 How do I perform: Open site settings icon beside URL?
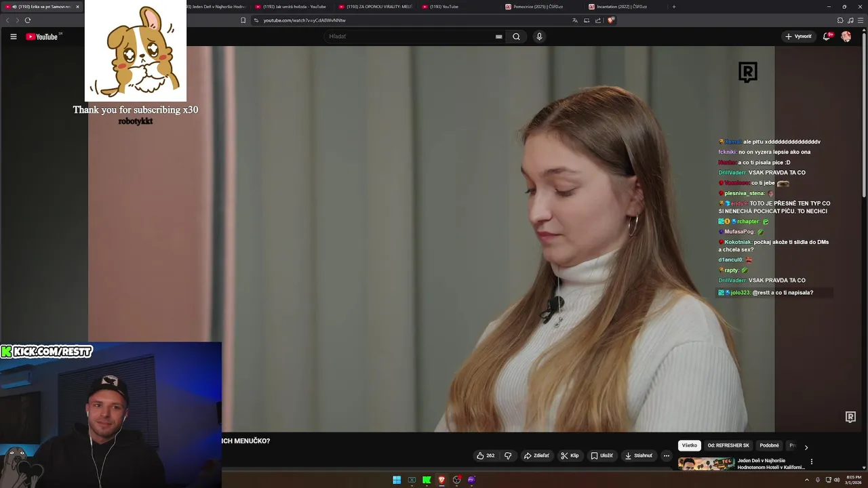pos(256,20)
